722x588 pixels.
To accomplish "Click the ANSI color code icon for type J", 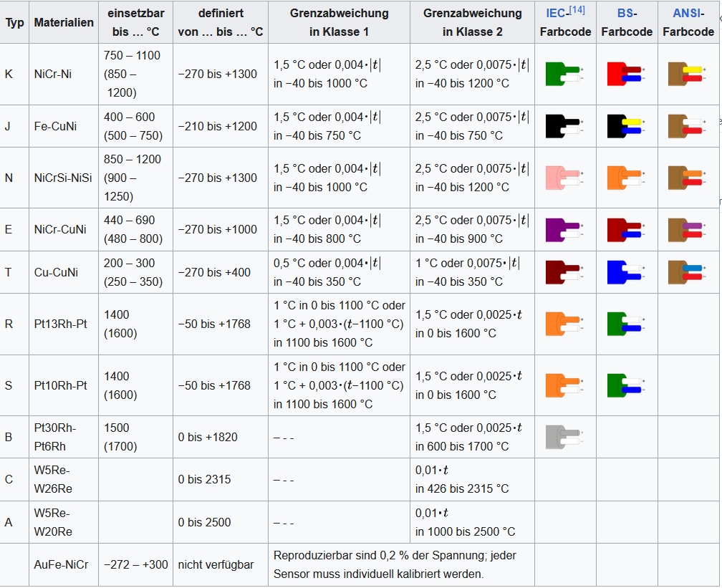I will coord(688,126).
